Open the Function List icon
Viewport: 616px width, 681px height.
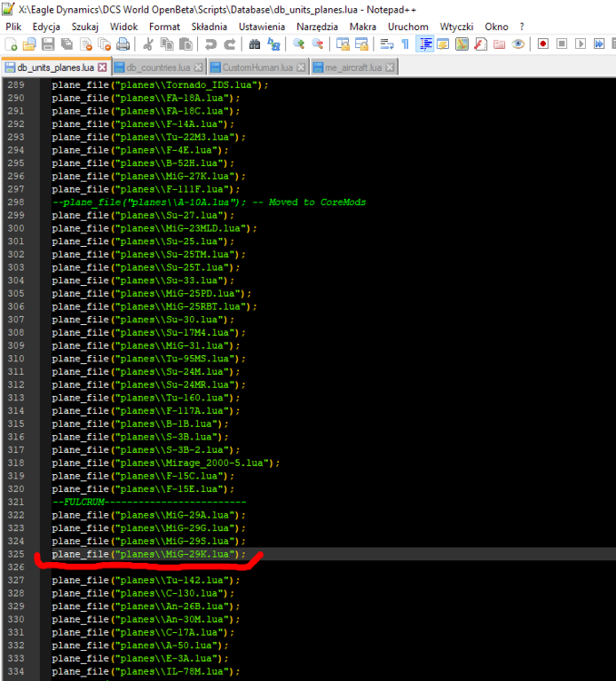point(481,44)
